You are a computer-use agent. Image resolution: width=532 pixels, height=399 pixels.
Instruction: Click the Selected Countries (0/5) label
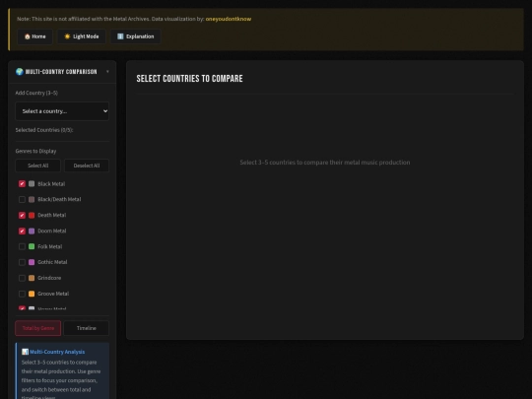point(44,130)
